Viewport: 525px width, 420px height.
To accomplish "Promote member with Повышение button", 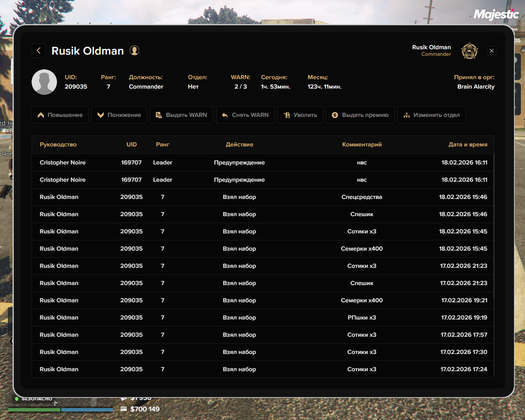I will point(60,115).
